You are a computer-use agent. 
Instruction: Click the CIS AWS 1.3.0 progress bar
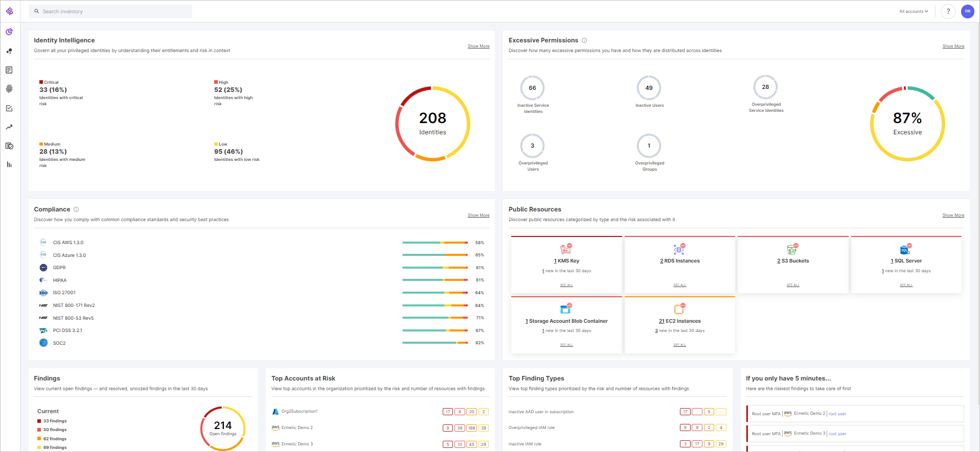click(x=435, y=243)
